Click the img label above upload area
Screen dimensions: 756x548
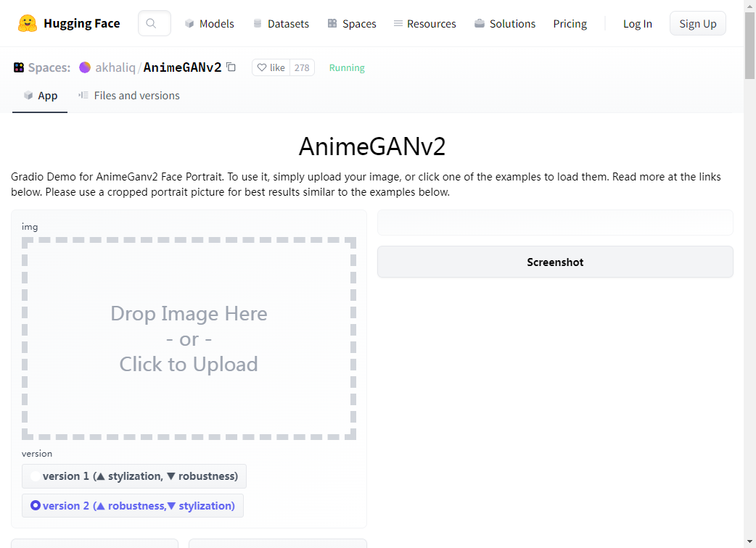(30, 227)
